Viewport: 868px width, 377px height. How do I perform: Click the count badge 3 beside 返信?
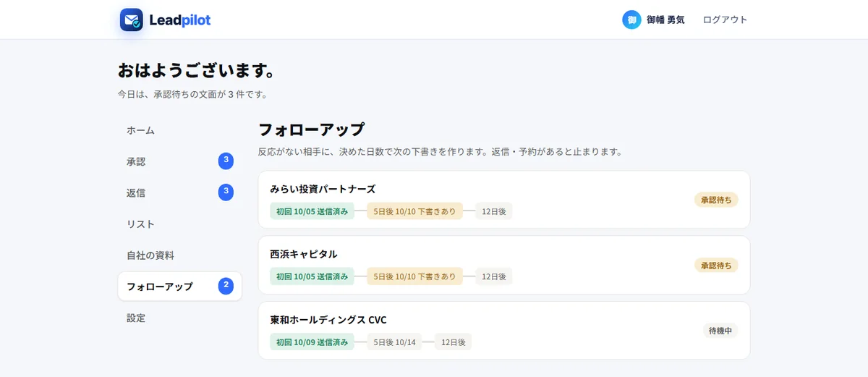[226, 192]
